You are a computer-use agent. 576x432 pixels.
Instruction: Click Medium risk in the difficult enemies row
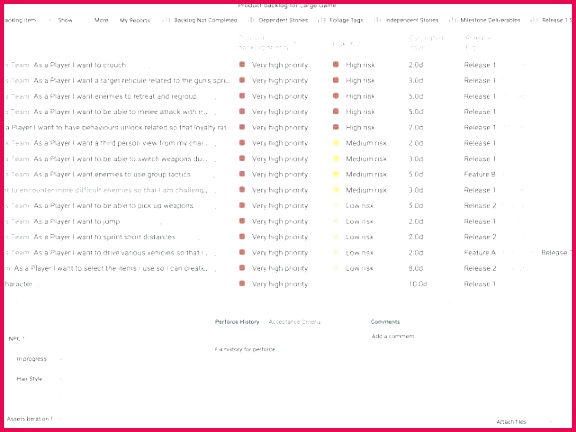(366, 190)
